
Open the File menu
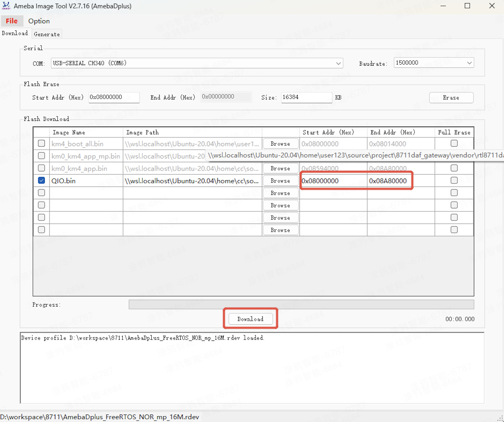(12, 21)
